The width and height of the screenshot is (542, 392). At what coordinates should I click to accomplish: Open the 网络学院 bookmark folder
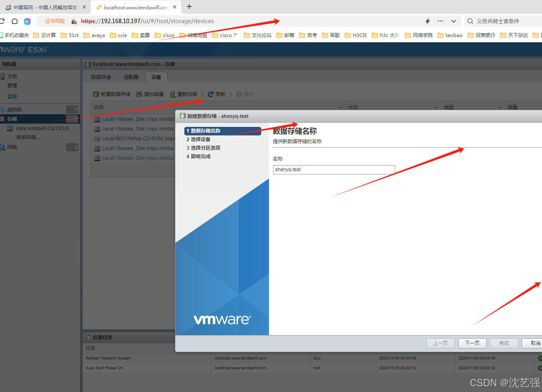click(x=419, y=35)
